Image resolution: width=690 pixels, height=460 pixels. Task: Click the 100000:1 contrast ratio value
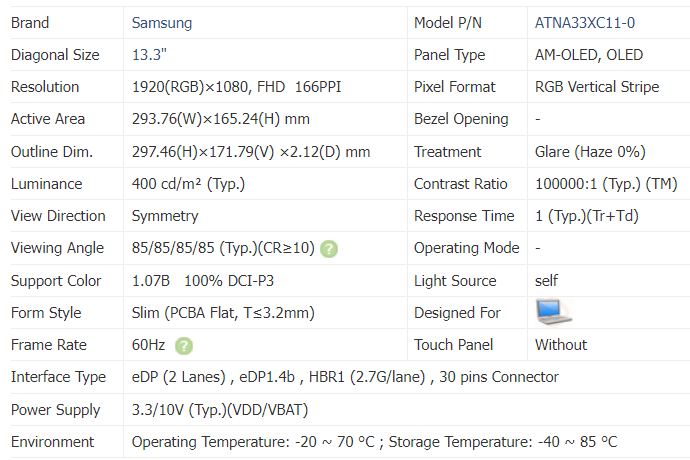pyautogui.click(x=606, y=184)
